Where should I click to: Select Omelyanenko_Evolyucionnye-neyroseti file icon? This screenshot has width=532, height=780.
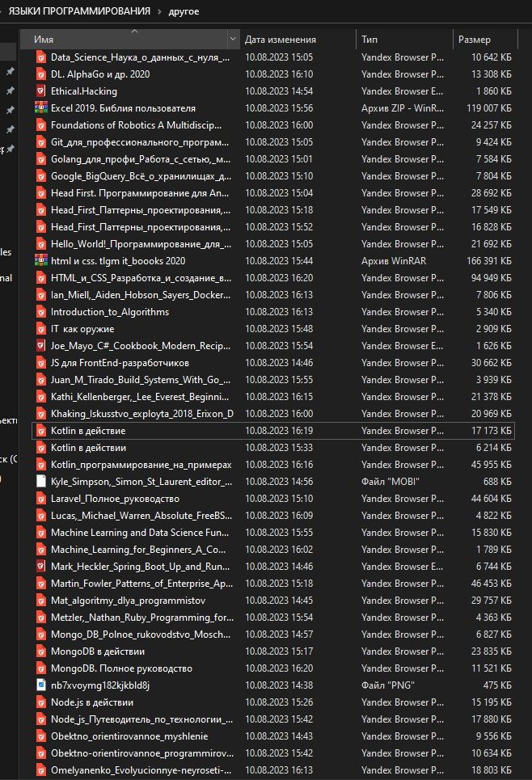pyautogui.click(x=40, y=769)
